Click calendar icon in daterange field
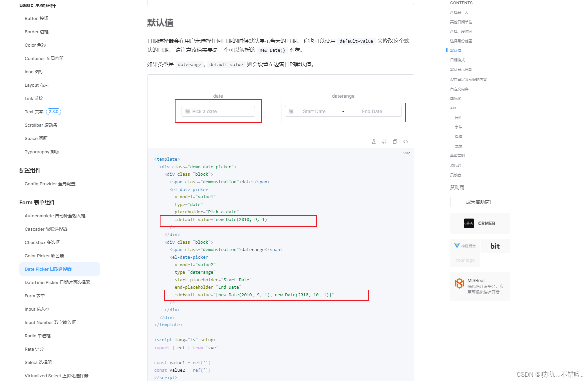The height and width of the screenshot is (381, 588). [x=291, y=111]
